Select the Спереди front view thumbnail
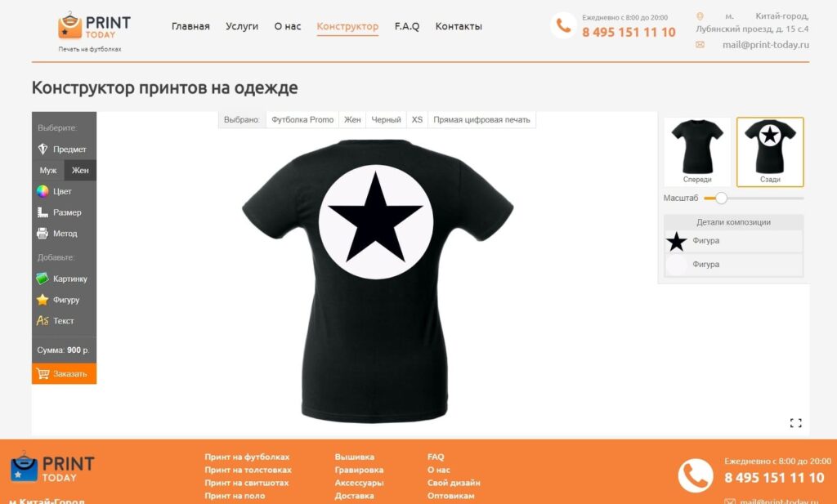Image resolution: width=837 pixels, height=504 pixels. [697, 151]
